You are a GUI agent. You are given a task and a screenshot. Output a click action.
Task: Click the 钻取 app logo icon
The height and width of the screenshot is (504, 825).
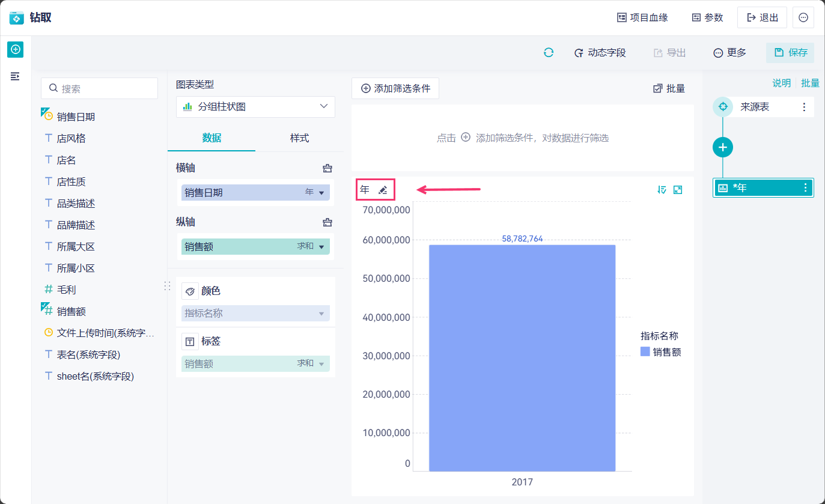(x=16, y=17)
